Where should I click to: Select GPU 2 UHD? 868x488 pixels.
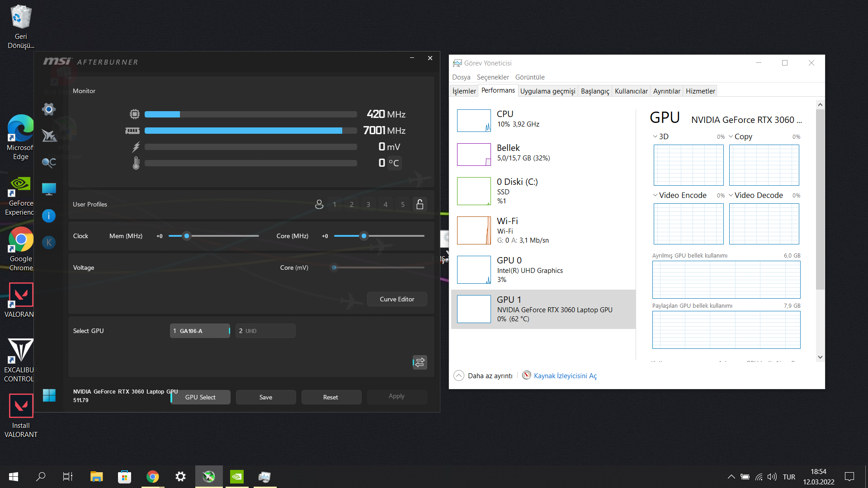265,331
